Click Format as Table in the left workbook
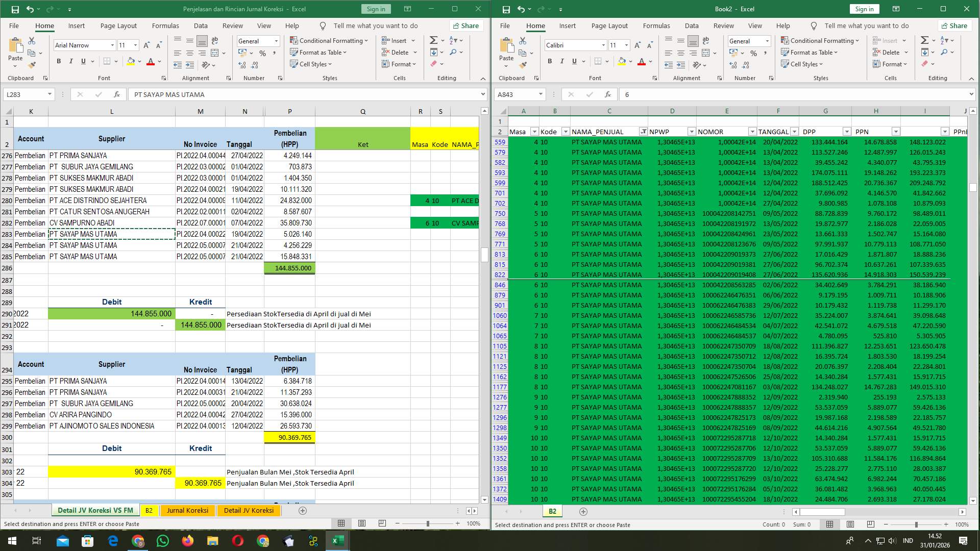The width and height of the screenshot is (980, 551). point(318,53)
